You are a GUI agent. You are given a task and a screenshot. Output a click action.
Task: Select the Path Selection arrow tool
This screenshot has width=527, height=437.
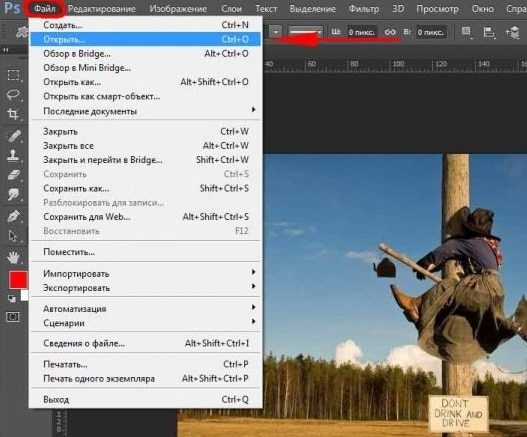[13, 236]
